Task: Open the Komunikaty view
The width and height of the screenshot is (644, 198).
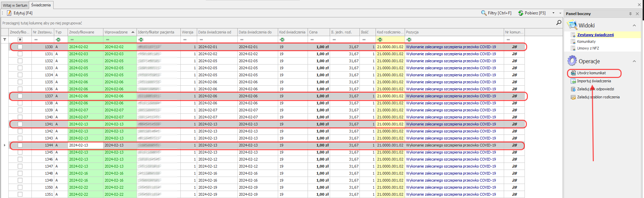Action: click(586, 41)
